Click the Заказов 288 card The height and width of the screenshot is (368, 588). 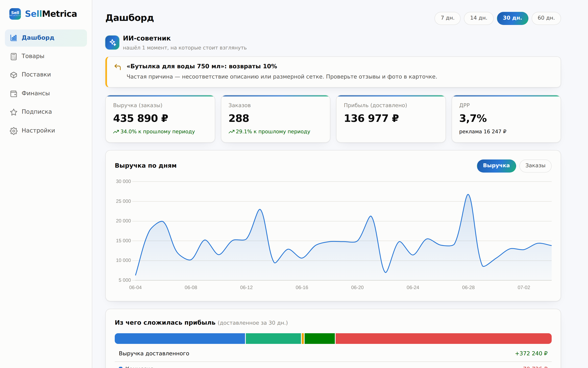click(276, 119)
